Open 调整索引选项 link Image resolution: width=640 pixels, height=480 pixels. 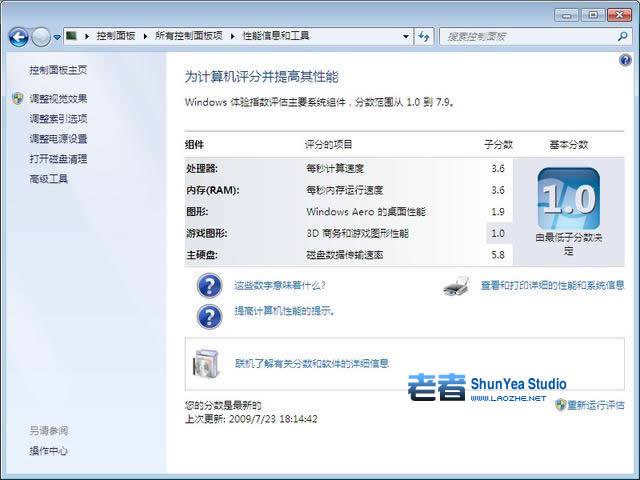(58, 119)
